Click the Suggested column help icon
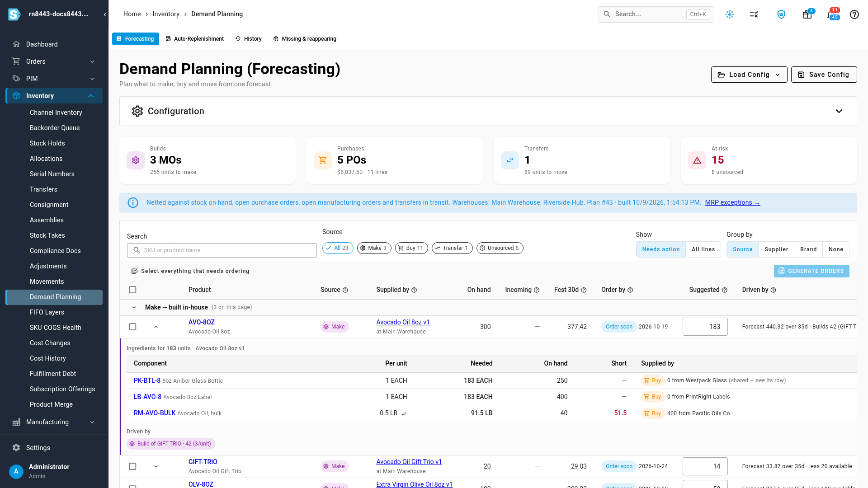The width and height of the screenshot is (868, 488). tap(725, 290)
